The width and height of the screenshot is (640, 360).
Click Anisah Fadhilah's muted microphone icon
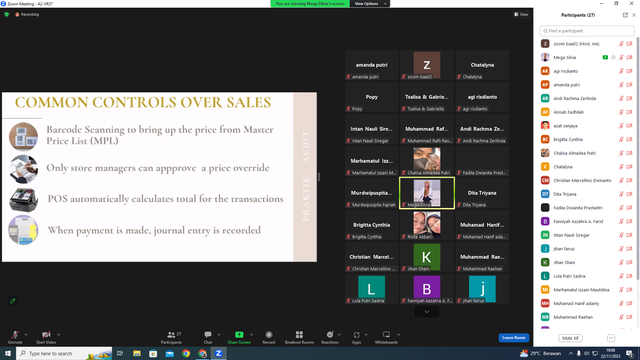(x=621, y=112)
